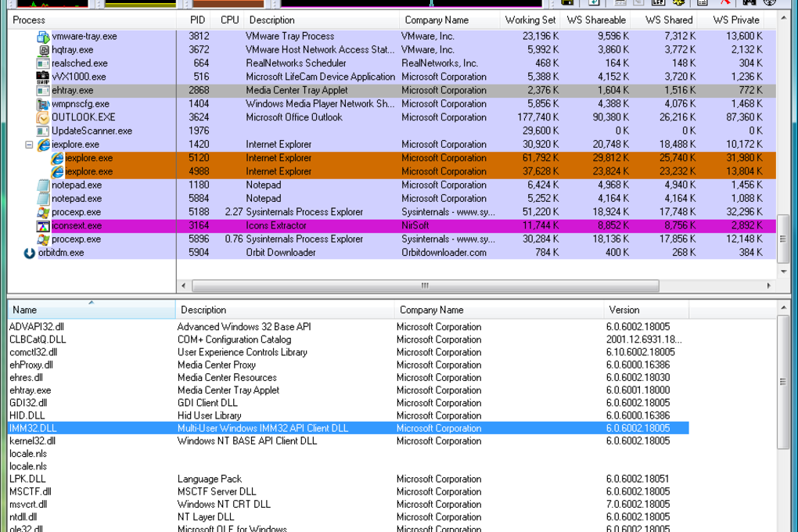Sort by the WS Shareable column header

pos(595,20)
